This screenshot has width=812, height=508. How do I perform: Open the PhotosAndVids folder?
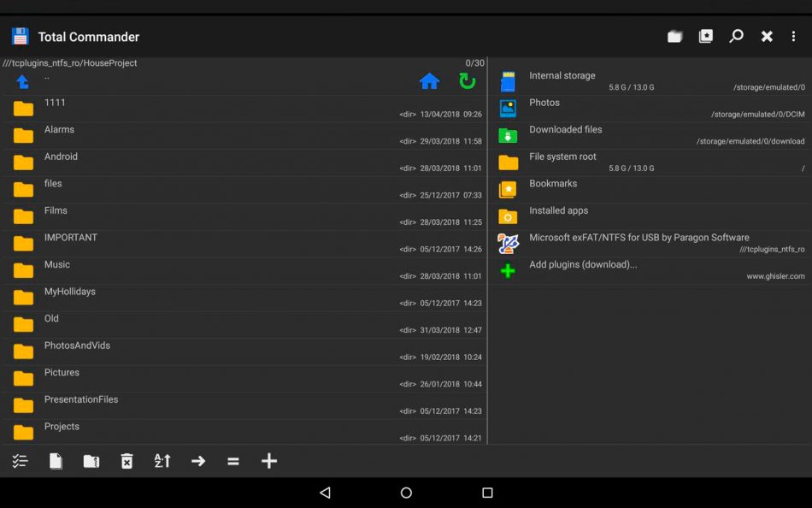[245, 351]
